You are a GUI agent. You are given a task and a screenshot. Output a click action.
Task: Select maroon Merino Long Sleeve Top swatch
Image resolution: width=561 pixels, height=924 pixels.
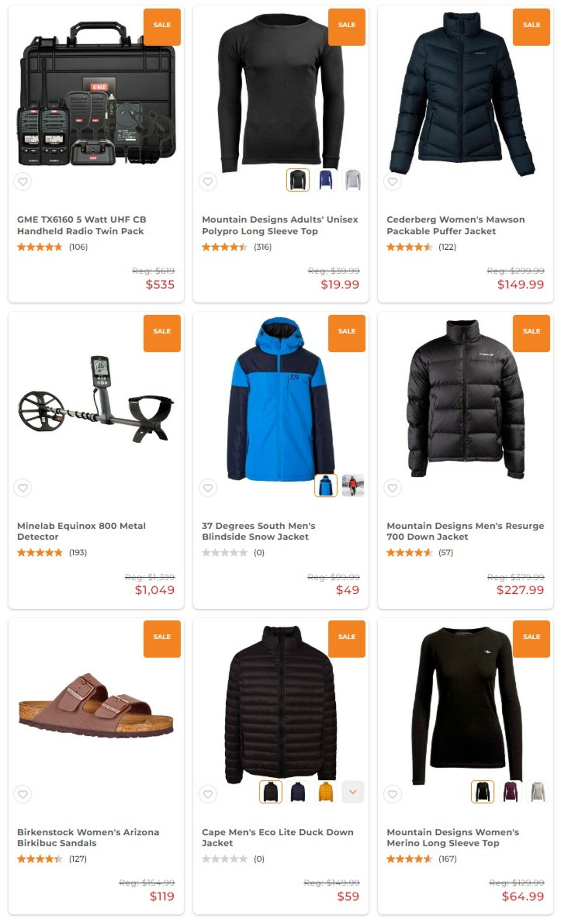(510, 792)
